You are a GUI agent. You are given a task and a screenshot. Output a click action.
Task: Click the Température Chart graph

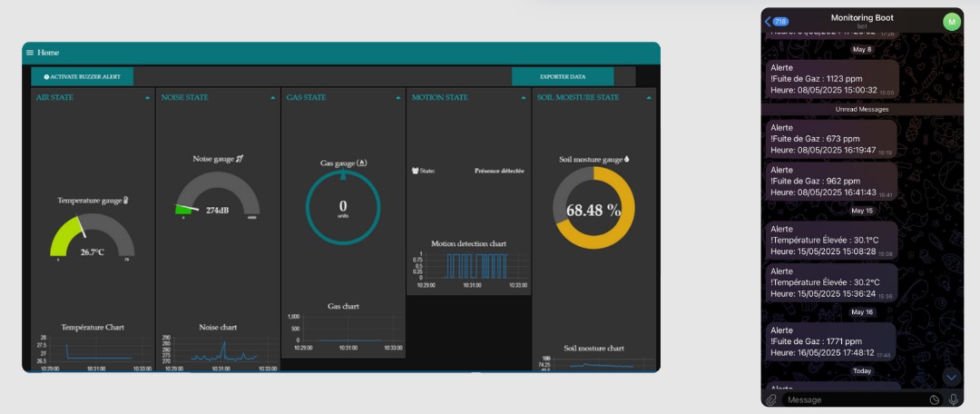(x=92, y=353)
